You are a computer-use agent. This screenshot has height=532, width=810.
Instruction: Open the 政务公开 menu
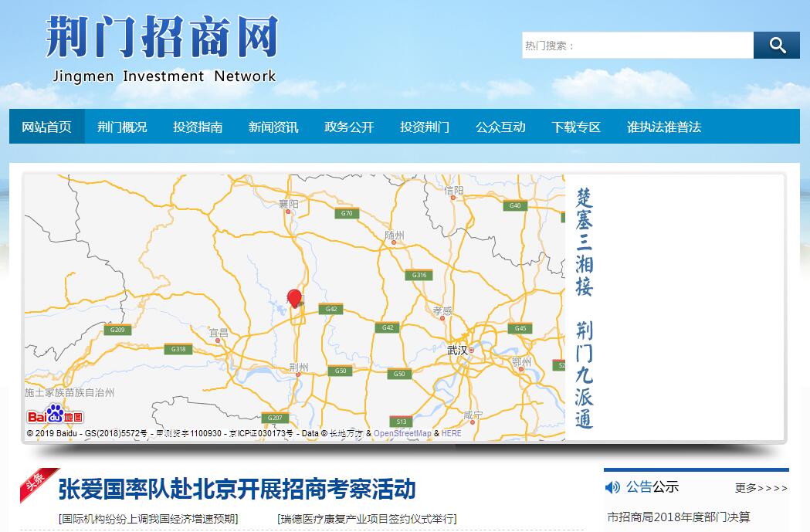pos(349,127)
